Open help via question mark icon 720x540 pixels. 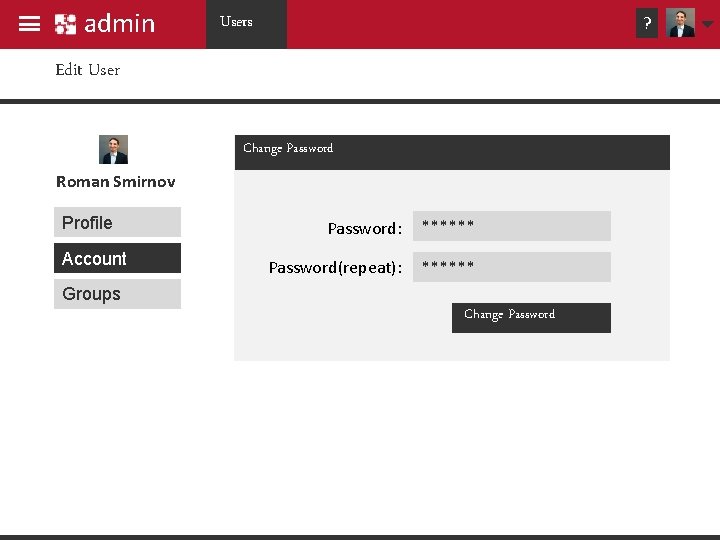pos(647,23)
